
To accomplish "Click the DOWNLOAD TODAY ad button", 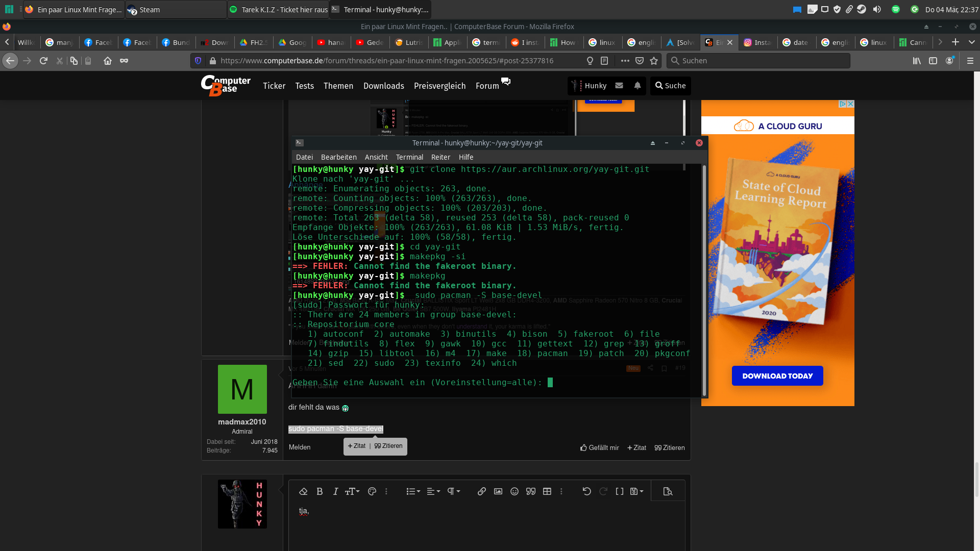I will tap(777, 376).
